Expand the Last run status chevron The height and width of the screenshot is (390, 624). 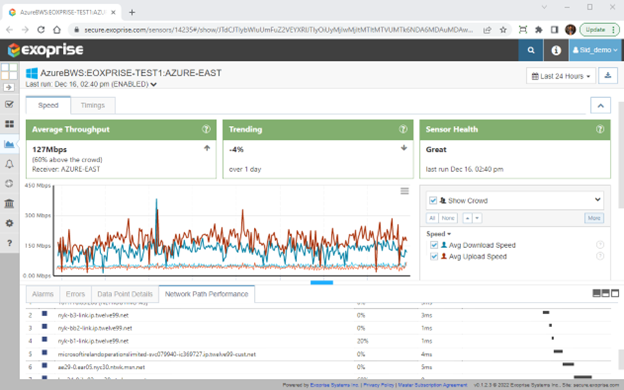(154, 84)
